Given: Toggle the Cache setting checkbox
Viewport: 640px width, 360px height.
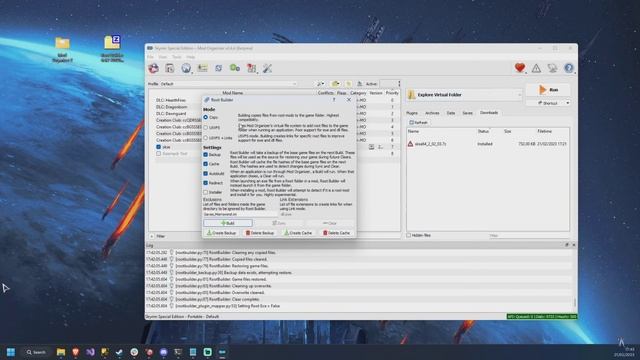Looking at the screenshot, I should tap(206, 164).
